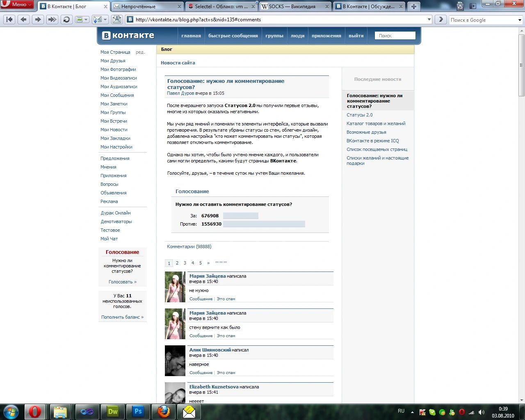Click the new tab plus button
Image resolution: width=525 pixels, height=420 pixels.
413,6
